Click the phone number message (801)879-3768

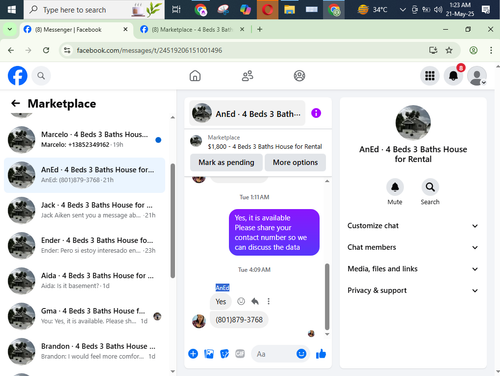pos(239,320)
